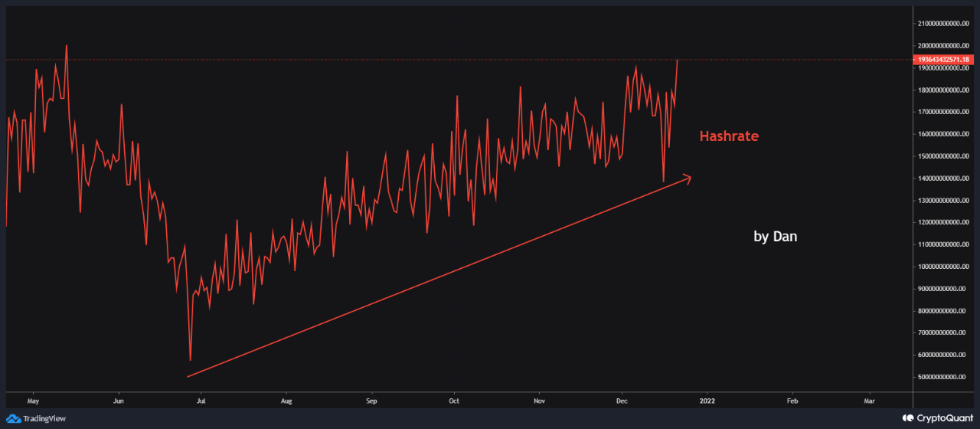Click the Mar label on time axis
The height and width of the screenshot is (429, 980).
click(x=870, y=400)
